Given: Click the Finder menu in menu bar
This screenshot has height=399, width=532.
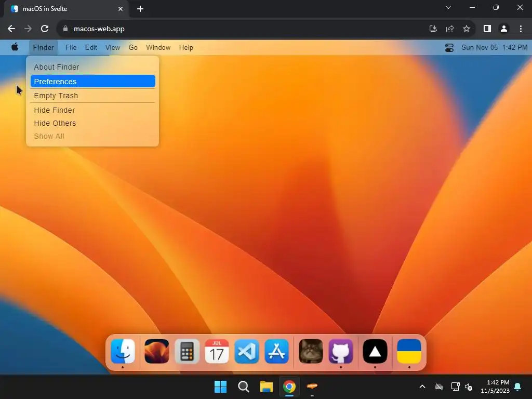Looking at the screenshot, I should tap(44, 47).
